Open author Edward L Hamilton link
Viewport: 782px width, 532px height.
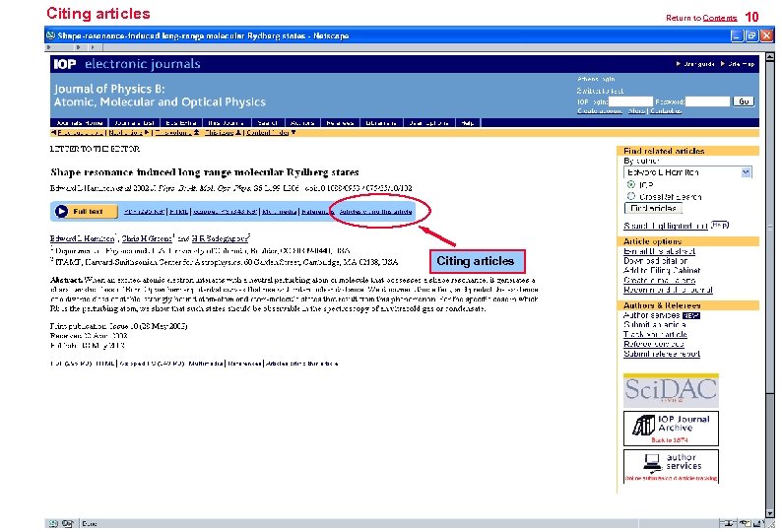83,238
